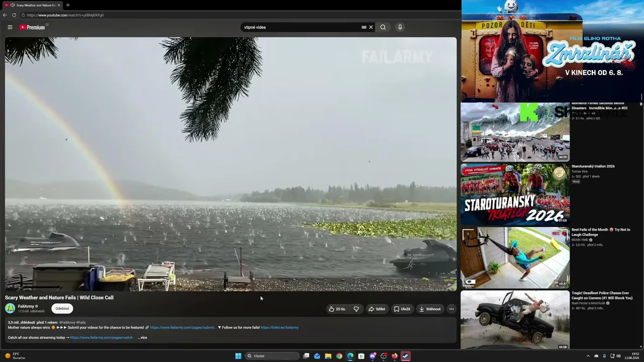This screenshot has height=362, width=644.
Task: Save the video with Uložit
Action: 402,309
